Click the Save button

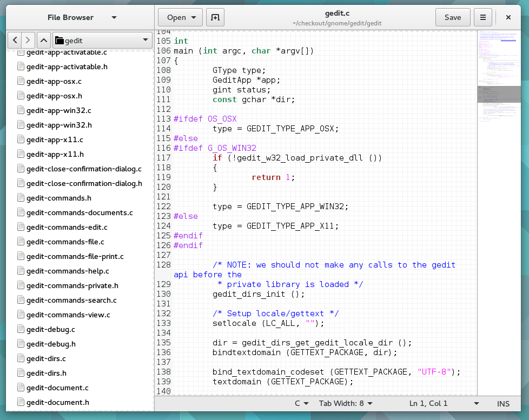(x=453, y=17)
